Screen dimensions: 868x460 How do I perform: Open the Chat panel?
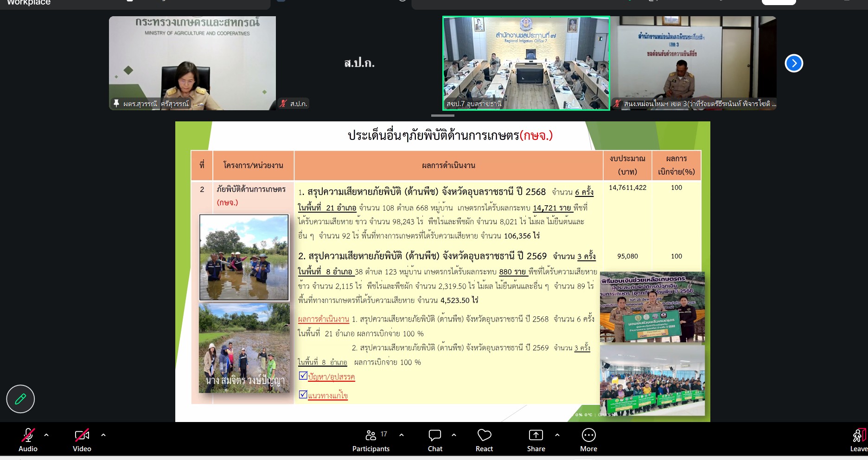tap(435, 440)
